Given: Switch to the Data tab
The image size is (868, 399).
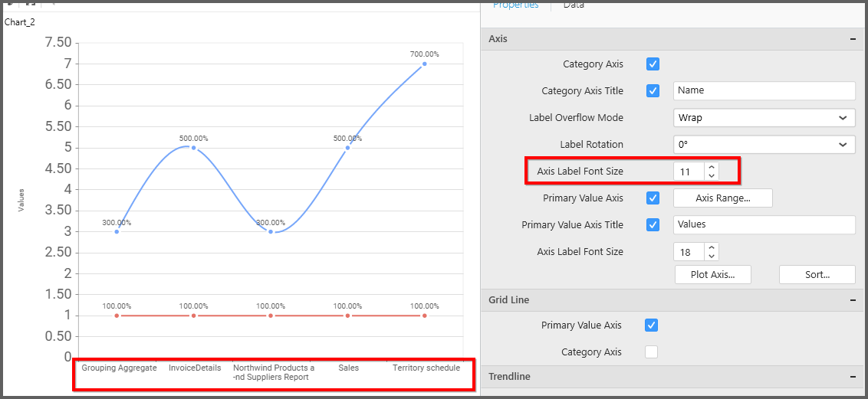Looking at the screenshot, I should tap(574, 5).
